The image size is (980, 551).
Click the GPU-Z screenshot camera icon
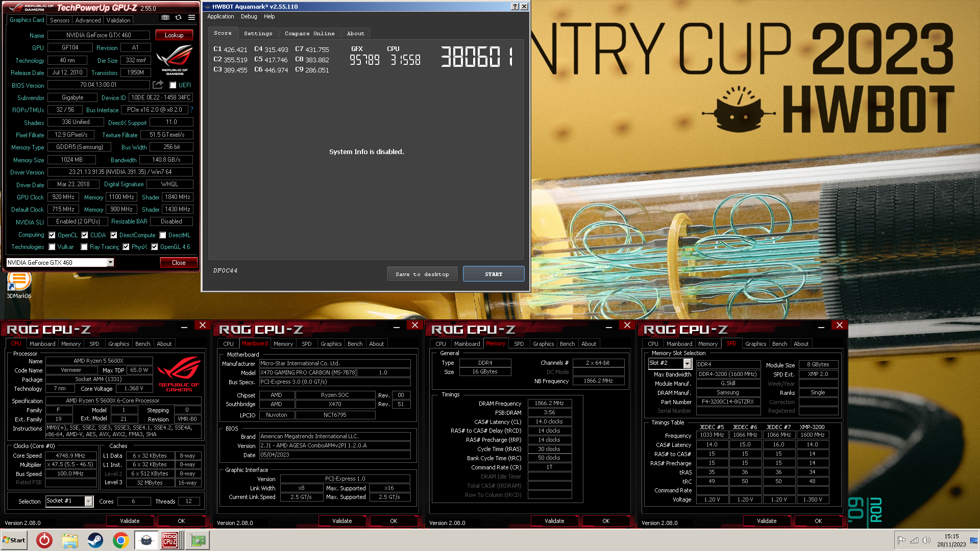click(x=165, y=17)
